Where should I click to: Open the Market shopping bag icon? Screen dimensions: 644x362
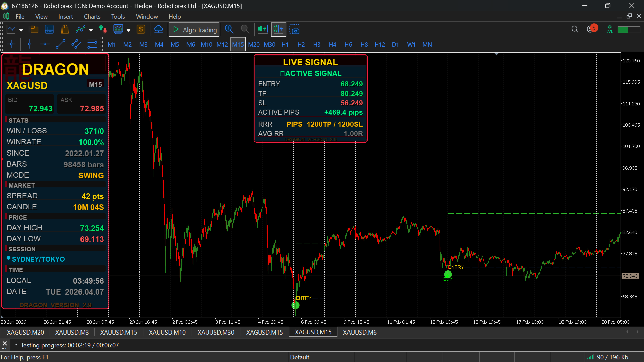coord(65,29)
